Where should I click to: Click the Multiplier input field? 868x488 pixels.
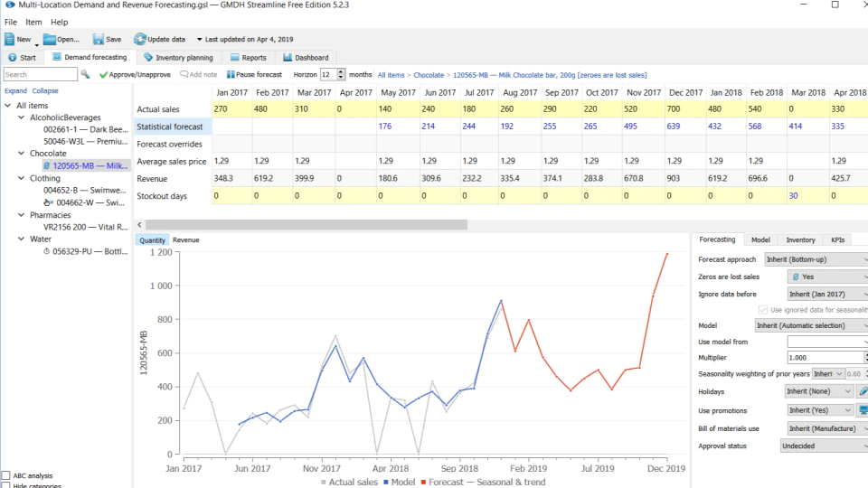coord(825,358)
